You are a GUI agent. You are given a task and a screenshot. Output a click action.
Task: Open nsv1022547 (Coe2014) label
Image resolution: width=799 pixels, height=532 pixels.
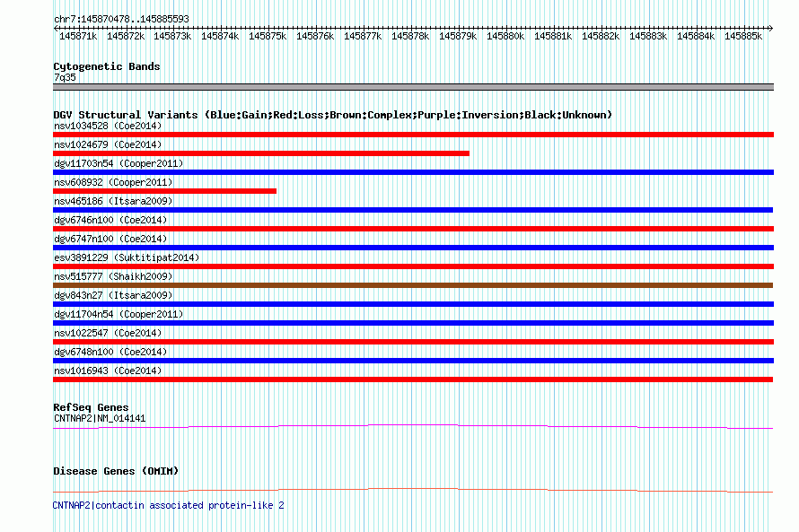(x=108, y=333)
